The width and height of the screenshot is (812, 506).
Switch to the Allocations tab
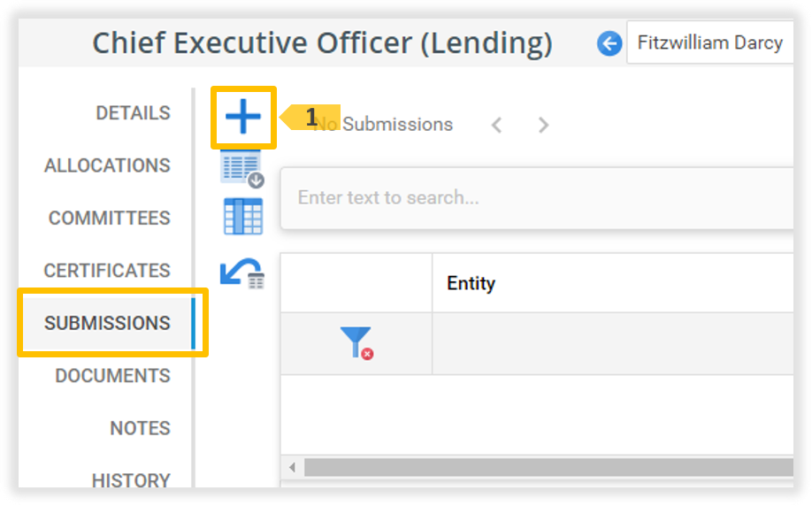coord(107,165)
